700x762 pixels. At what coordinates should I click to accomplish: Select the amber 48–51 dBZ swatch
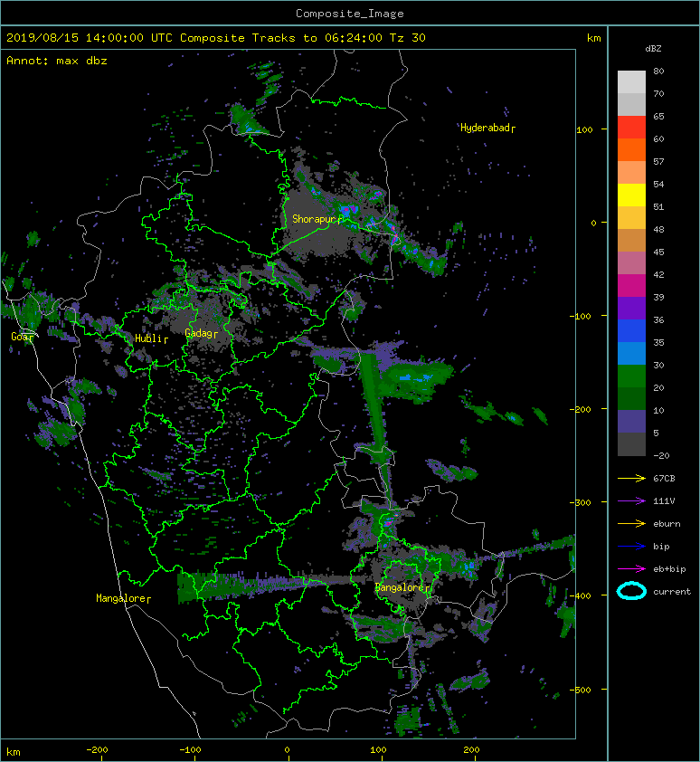pyautogui.click(x=631, y=218)
